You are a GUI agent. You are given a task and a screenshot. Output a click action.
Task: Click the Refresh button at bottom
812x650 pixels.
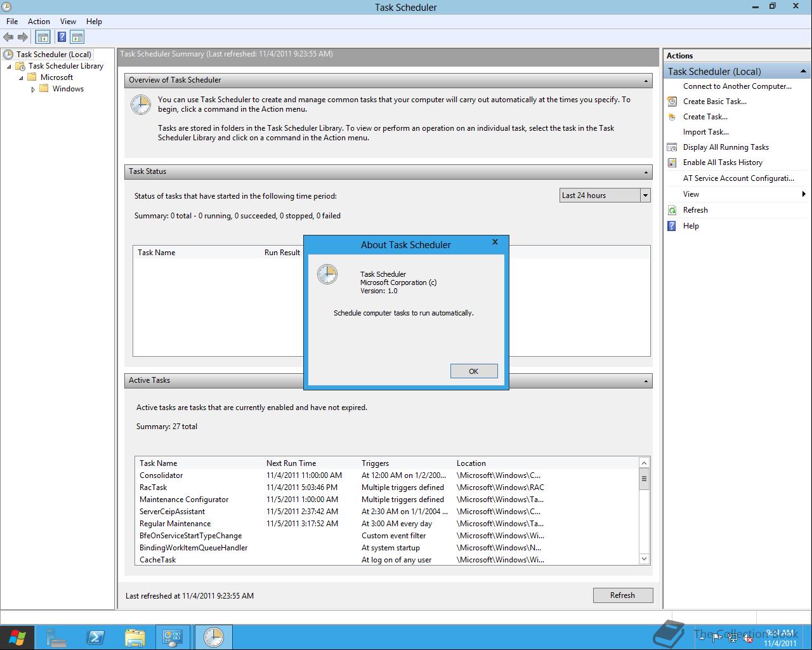[x=622, y=595]
